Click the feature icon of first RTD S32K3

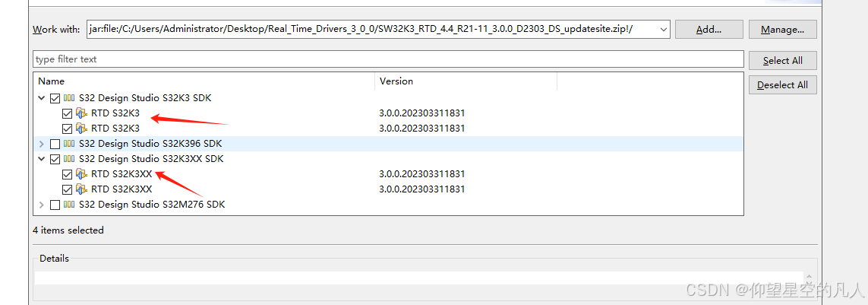(82, 113)
